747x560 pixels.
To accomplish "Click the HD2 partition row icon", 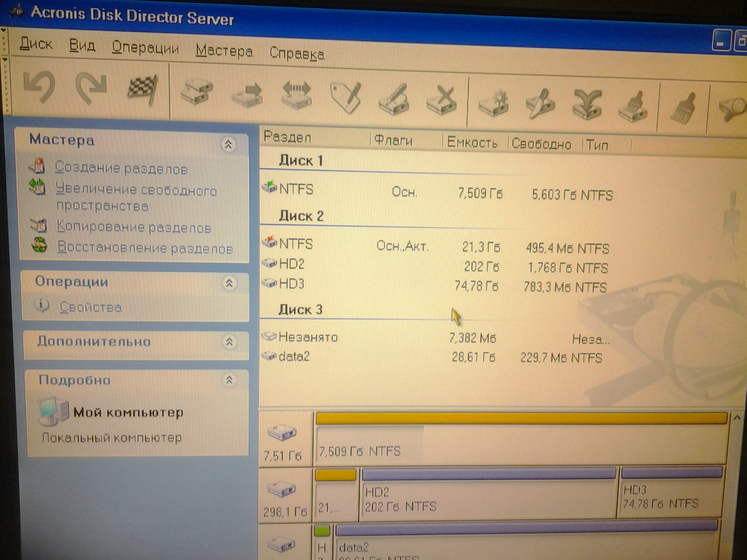I will pyautogui.click(x=269, y=263).
